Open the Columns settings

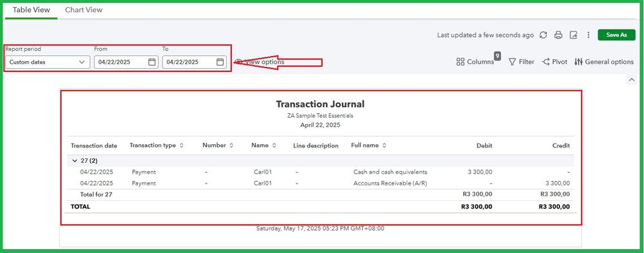point(475,62)
